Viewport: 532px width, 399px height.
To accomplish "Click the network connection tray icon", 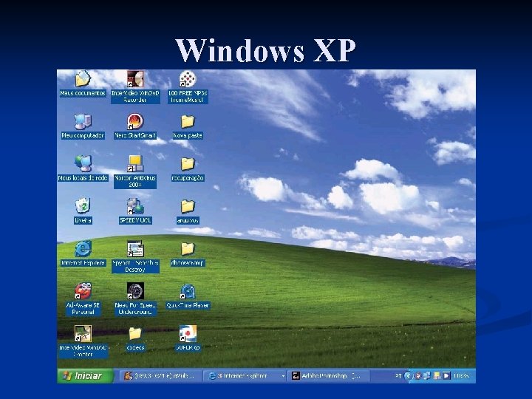I will [x=427, y=375].
